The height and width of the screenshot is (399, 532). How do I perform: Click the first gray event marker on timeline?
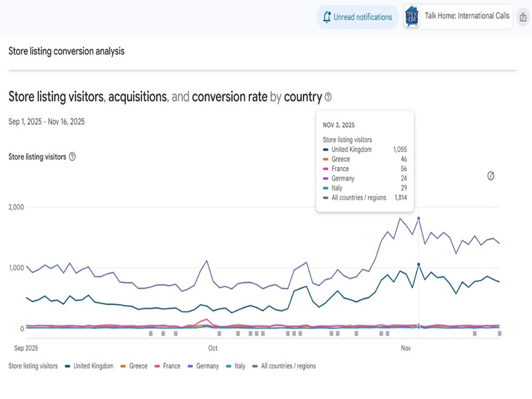151,333
